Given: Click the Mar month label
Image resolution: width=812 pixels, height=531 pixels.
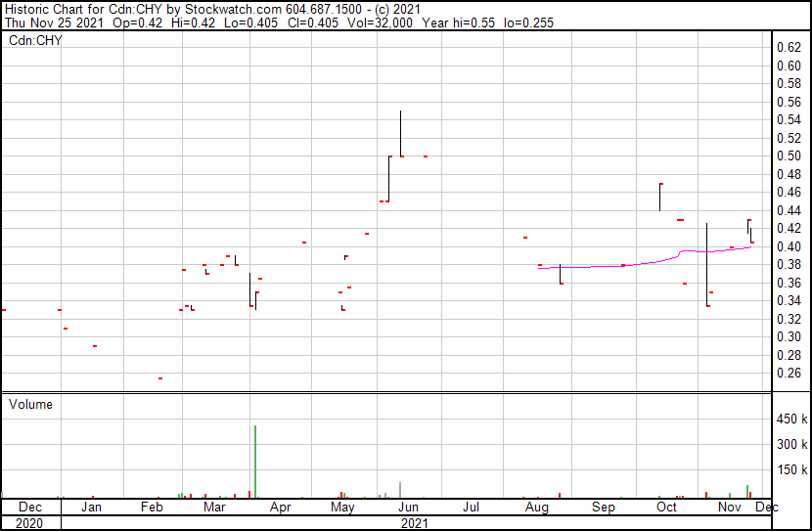Looking at the screenshot, I should (x=214, y=507).
